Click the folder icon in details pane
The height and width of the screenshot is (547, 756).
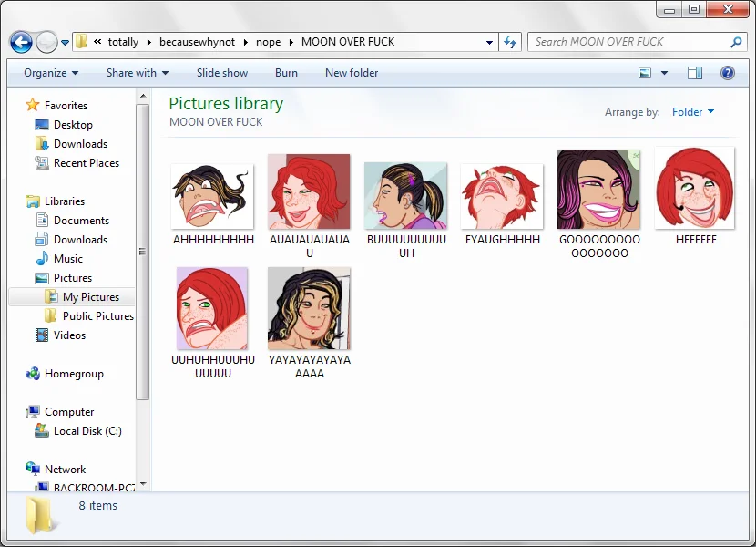point(40,515)
